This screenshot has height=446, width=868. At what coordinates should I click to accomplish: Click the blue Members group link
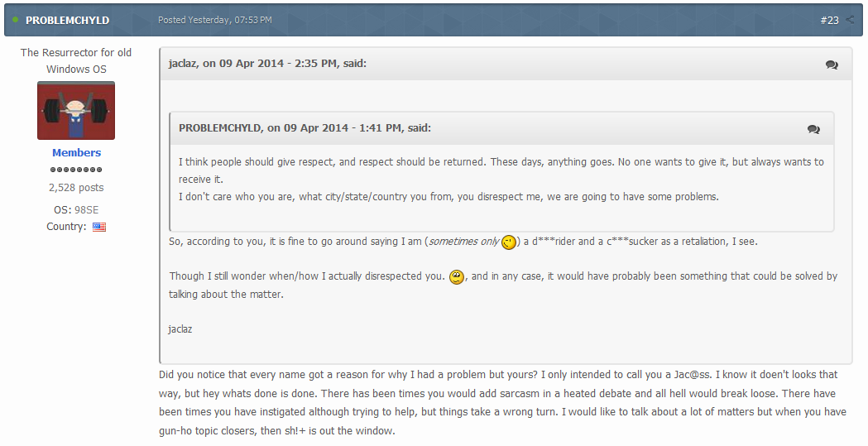click(x=76, y=153)
